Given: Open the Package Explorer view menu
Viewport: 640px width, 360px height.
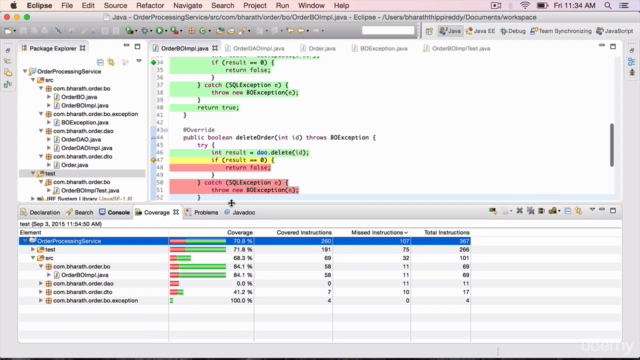Looking at the screenshot, I should 139,61.
